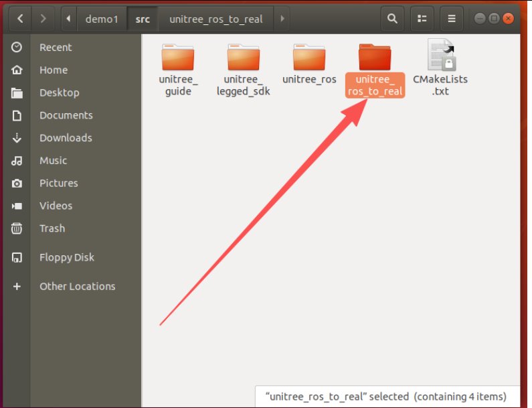
Task: Open Other Locations plus icon
Action: coord(17,287)
